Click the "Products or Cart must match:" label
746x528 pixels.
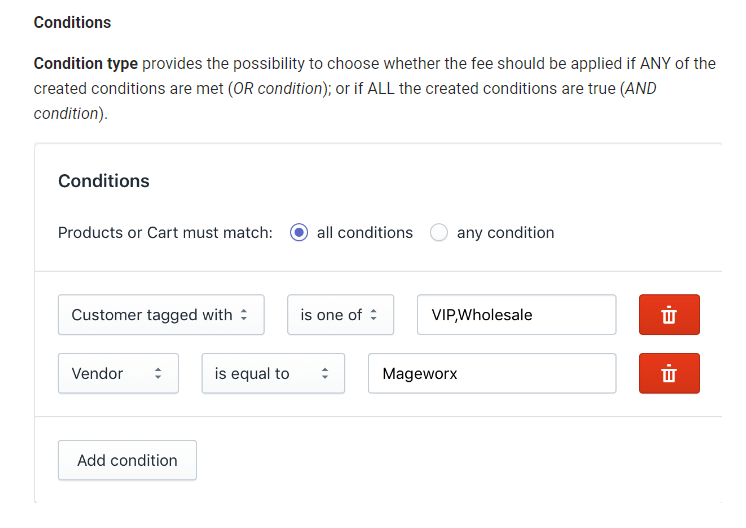pyautogui.click(x=165, y=233)
